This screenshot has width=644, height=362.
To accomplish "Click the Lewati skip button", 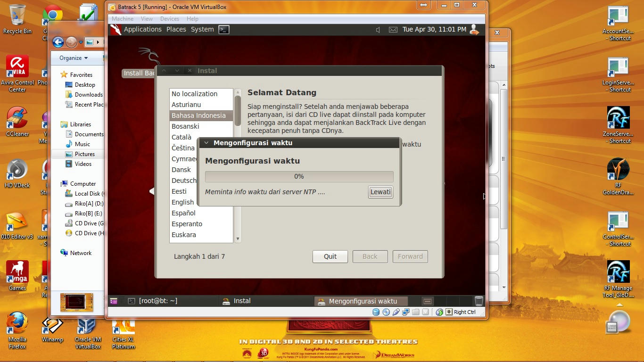I will pyautogui.click(x=380, y=192).
